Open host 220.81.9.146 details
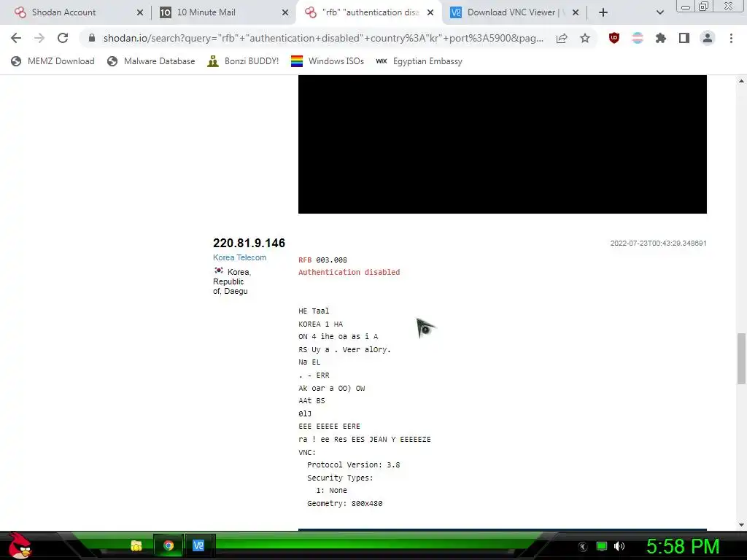This screenshot has height=560, width=747. (x=249, y=243)
